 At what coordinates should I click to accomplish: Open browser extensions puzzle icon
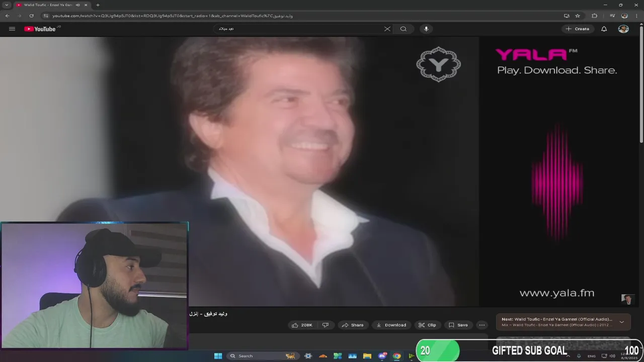click(594, 16)
